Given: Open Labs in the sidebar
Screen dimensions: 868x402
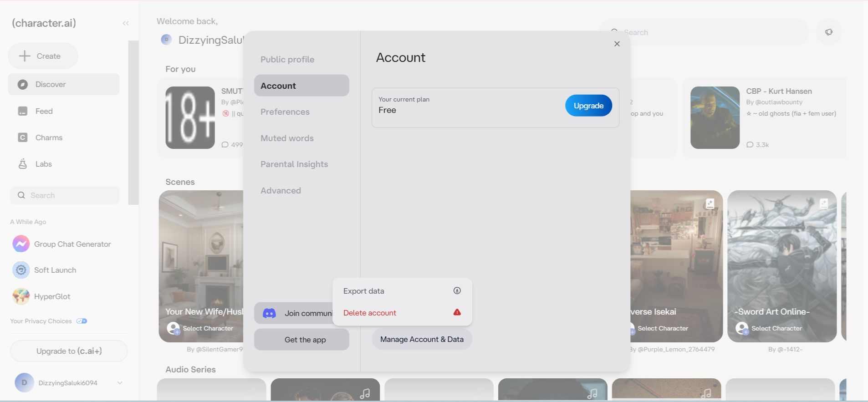Looking at the screenshot, I should click(x=64, y=164).
